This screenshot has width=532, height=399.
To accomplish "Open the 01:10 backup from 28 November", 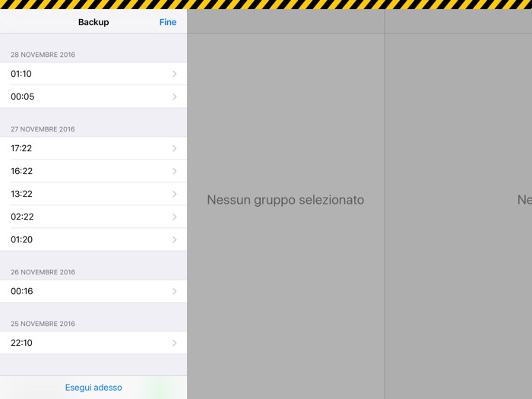I will click(93, 74).
